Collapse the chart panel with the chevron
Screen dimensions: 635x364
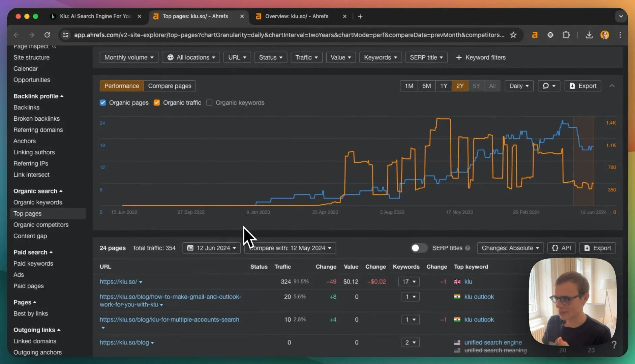pyautogui.click(x=612, y=86)
